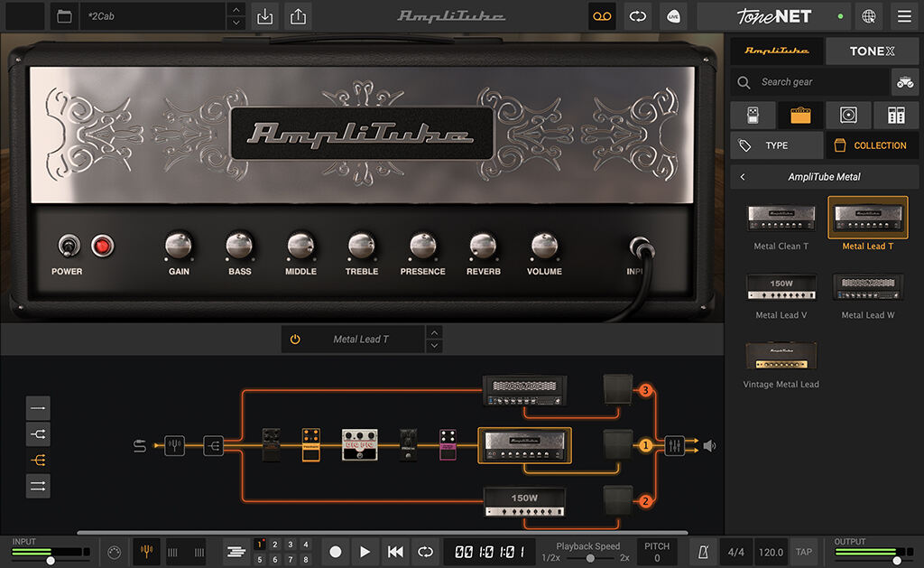This screenshot has width=924, height=568.
Task: Open the cabinet gear category
Action: pos(847,115)
